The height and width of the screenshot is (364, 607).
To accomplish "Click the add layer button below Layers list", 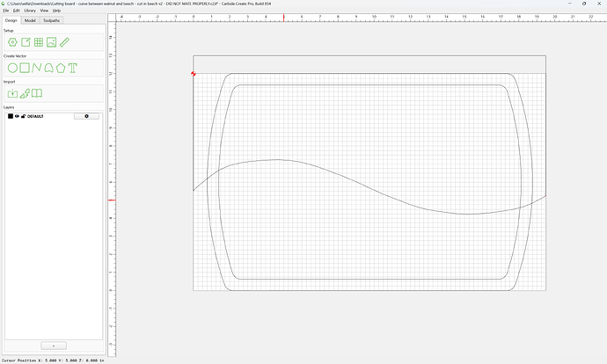I will coord(54,346).
